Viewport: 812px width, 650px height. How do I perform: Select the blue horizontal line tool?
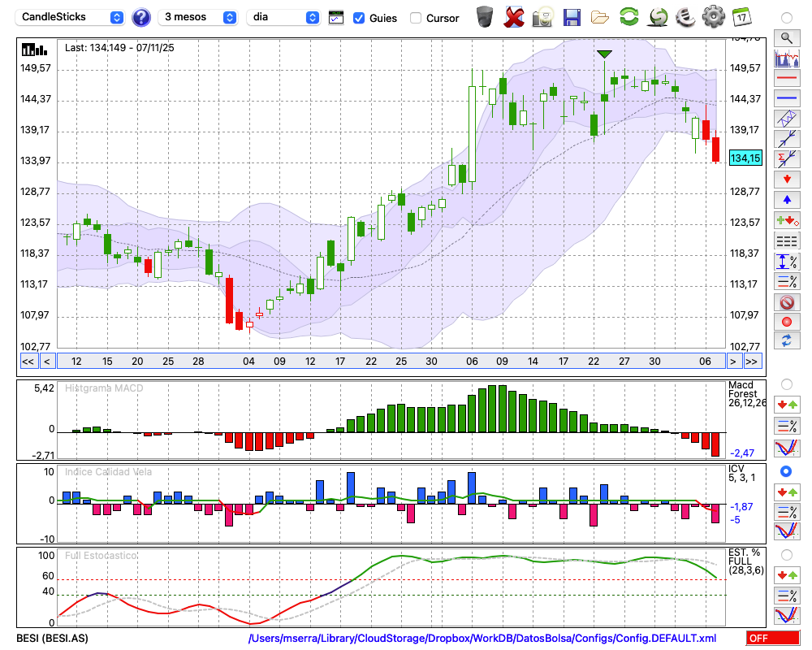coord(786,98)
